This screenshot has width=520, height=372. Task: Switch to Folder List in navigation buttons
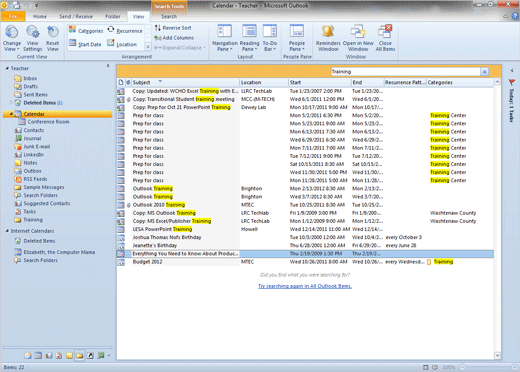point(80,356)
